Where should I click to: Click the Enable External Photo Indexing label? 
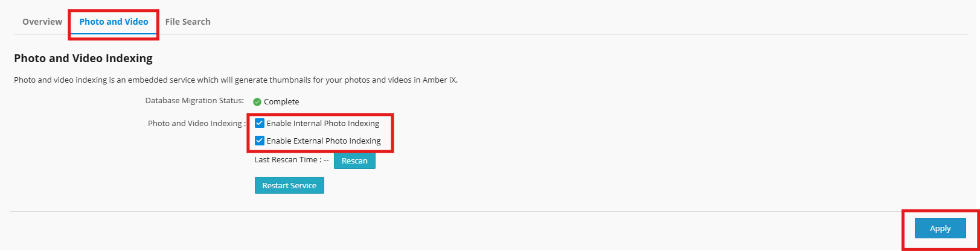click(324, 141)
